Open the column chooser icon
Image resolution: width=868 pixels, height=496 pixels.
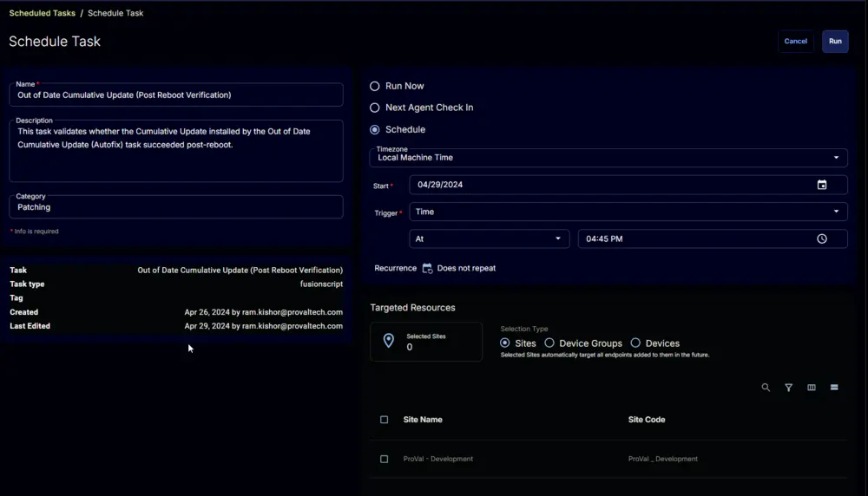click(x=811, y=388)
